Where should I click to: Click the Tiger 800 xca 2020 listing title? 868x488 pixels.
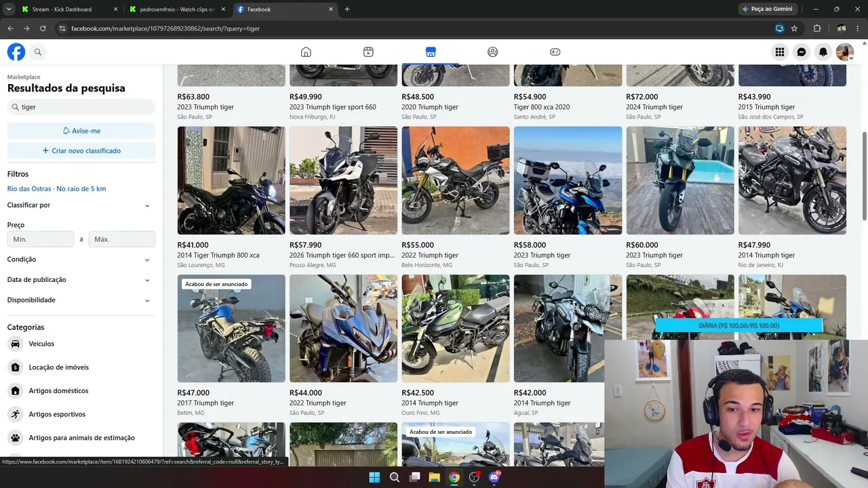click(x=542, y=107)
